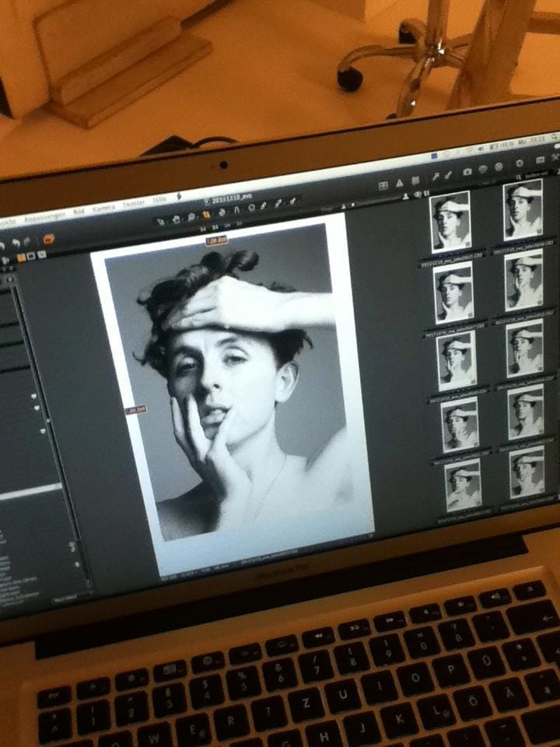
Task: Select fourth thumbnail in right browser column
Action: [x=527, y=412]
